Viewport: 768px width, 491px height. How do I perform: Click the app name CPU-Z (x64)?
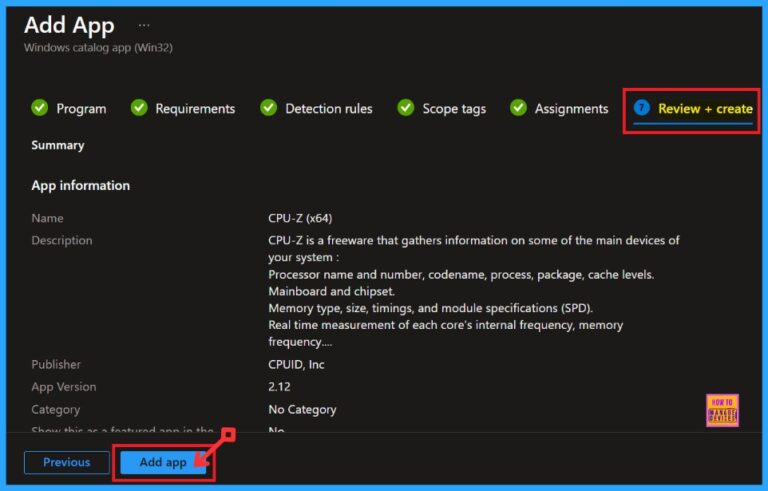(x=300, y=218)
